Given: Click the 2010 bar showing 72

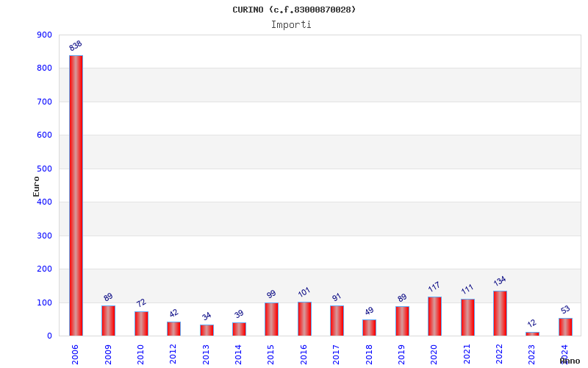Looking at the screenshot, I should [x=141, y=324].
